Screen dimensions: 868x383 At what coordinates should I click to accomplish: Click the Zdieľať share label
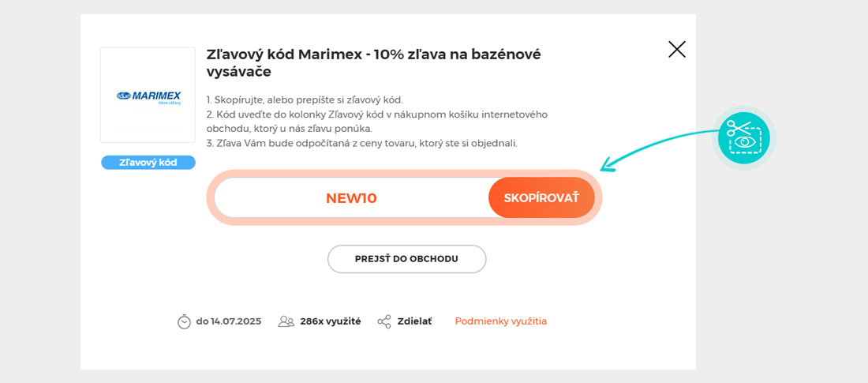(x=414, y=321)
